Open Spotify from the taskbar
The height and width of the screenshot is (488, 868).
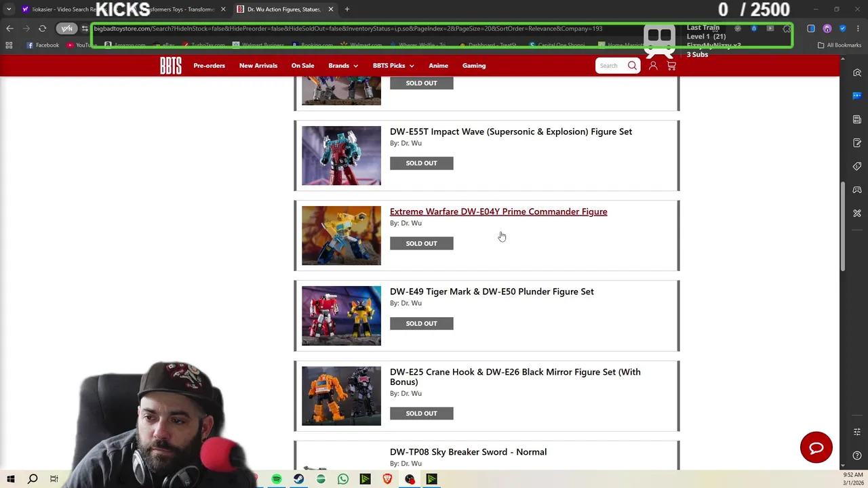click(277, 479)
